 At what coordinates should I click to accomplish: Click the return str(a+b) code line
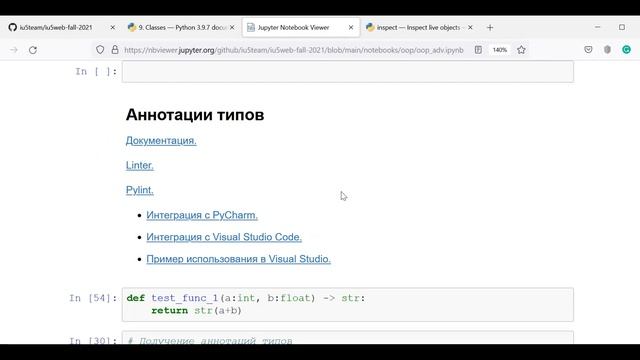point(196,311)
